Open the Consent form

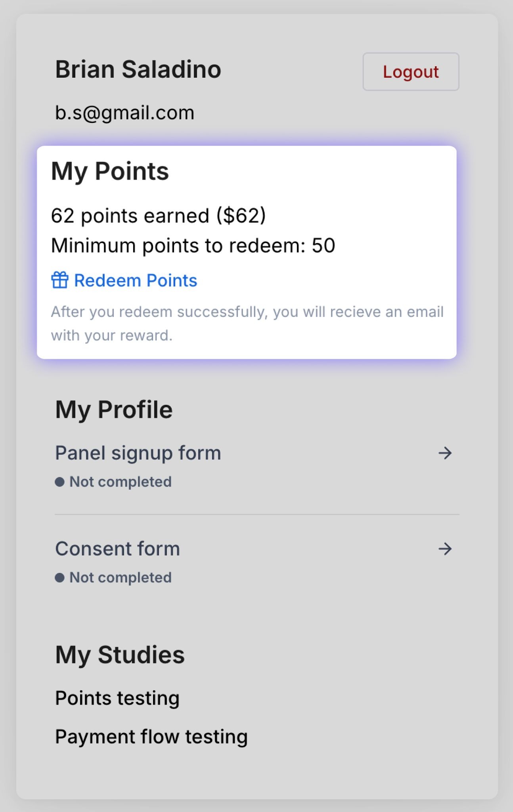(x=117, y=549)
